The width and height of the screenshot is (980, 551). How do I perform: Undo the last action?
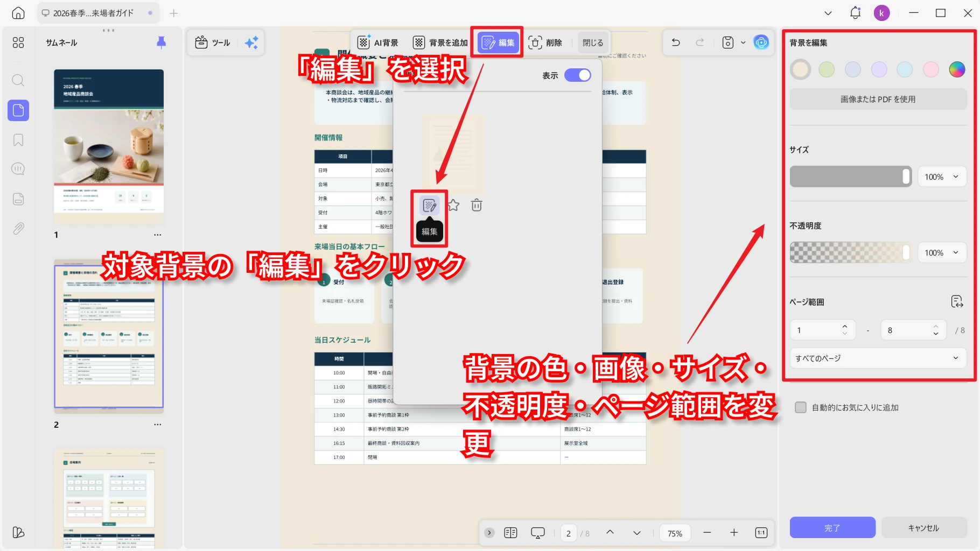[x=676, y=42]
